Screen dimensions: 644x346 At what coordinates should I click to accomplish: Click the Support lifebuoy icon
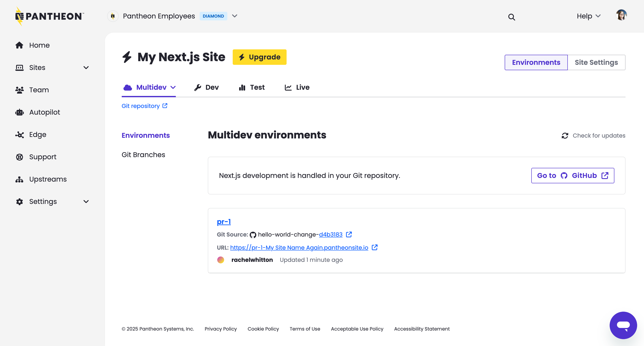[19, 157]
